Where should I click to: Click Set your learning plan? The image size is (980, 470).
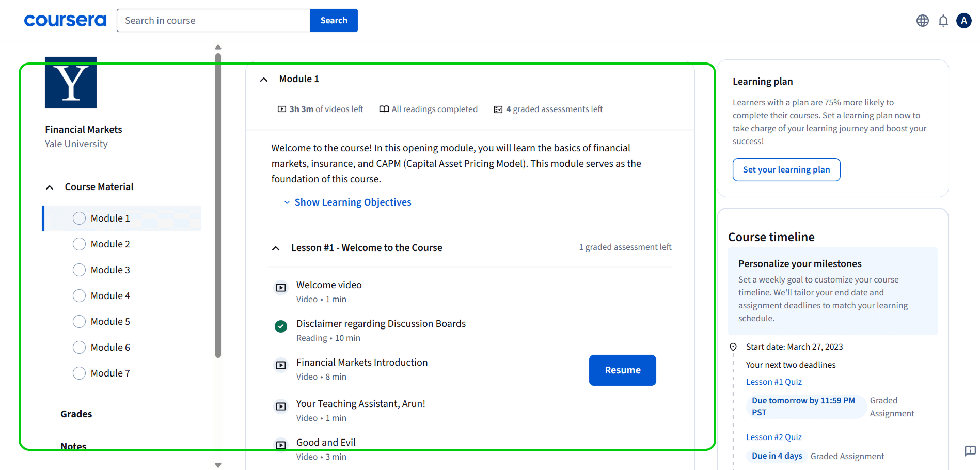pyautogui.click(x=786, y=169)
